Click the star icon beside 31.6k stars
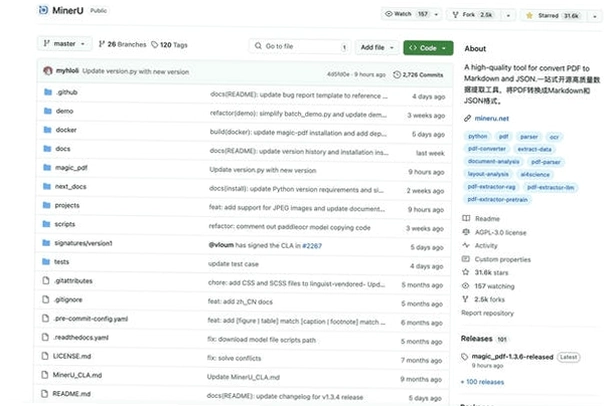Viewport: 604px width, 406px height. [465, 272]
